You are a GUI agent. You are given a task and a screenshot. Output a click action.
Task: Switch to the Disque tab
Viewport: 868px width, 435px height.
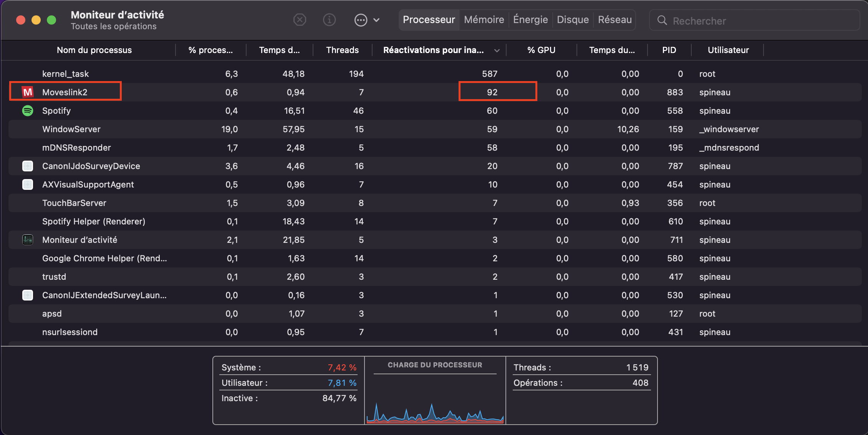coord(573,20)
